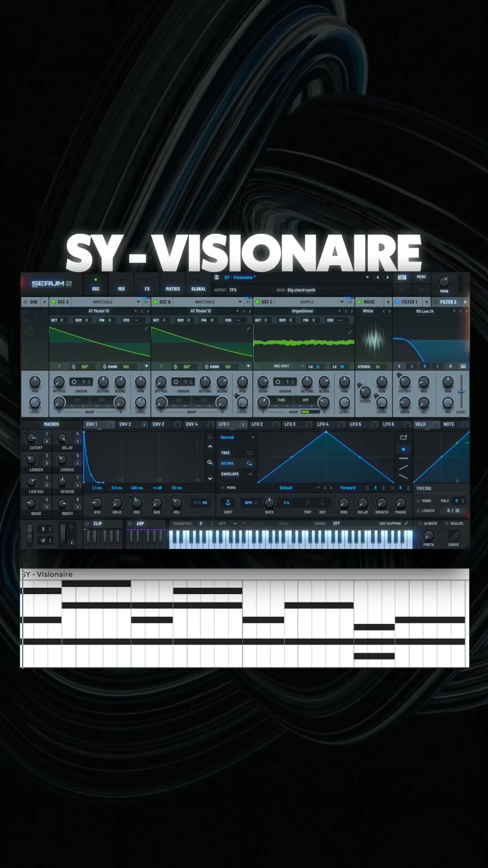
Task: Click the OSC B wavetable edit pencil
Action: [248, 329]
